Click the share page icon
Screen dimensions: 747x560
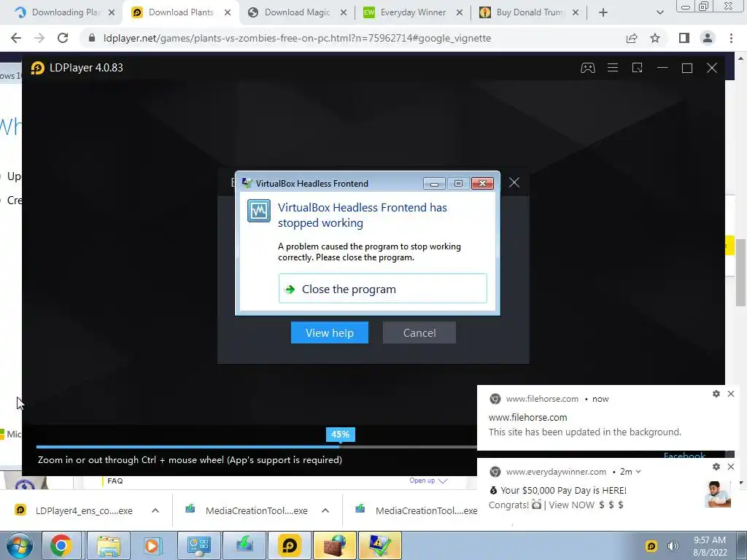coord(632,38)
